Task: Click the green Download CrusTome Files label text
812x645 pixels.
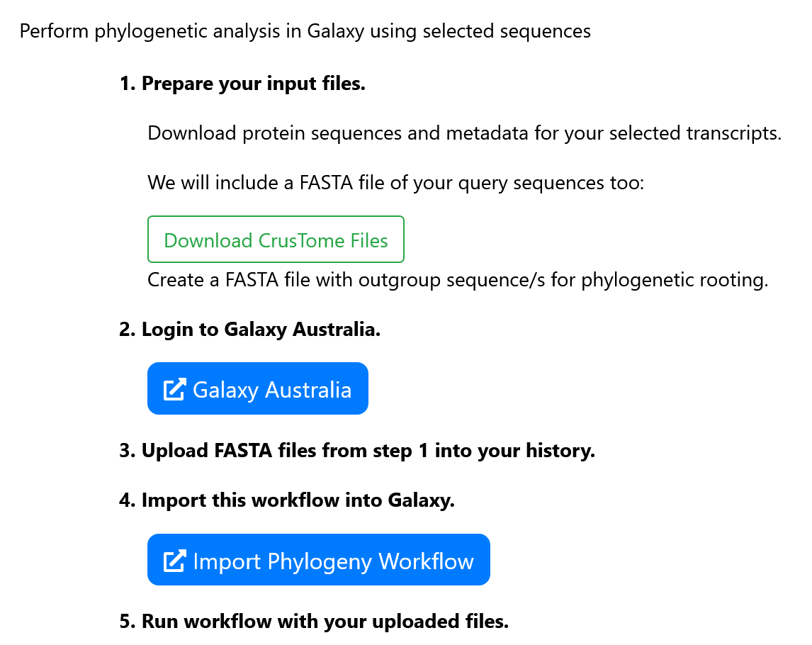Action: click(x=276, y=240)
